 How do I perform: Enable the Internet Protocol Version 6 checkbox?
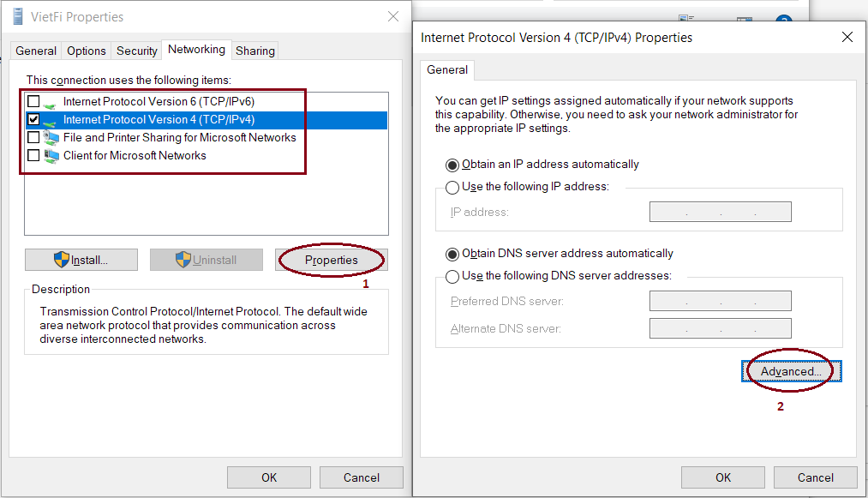(33, 102)
